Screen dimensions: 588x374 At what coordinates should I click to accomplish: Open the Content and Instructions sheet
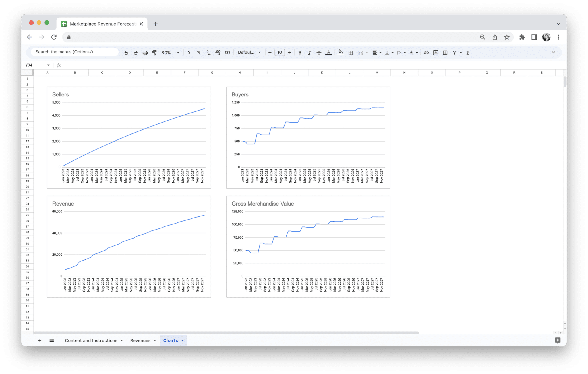91,340
